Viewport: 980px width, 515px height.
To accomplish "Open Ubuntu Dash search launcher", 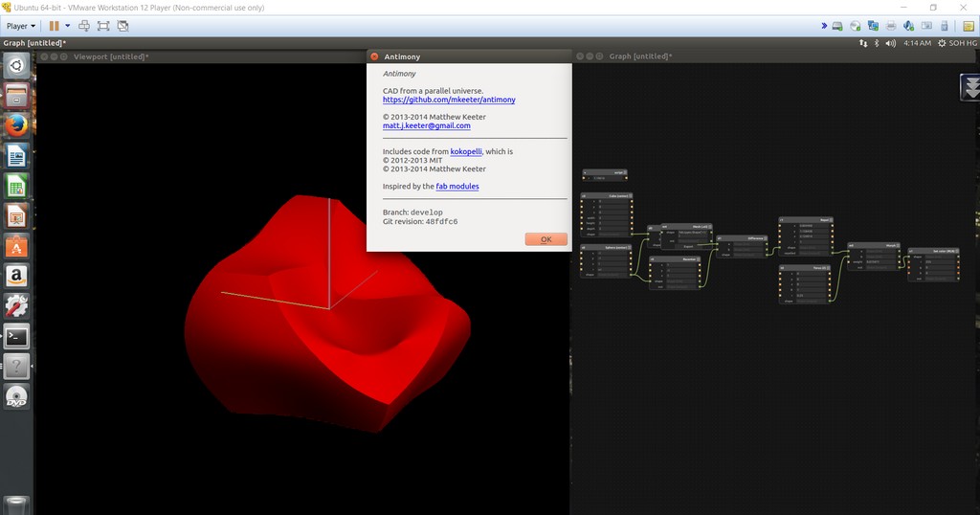I will [x=17, y=66].
